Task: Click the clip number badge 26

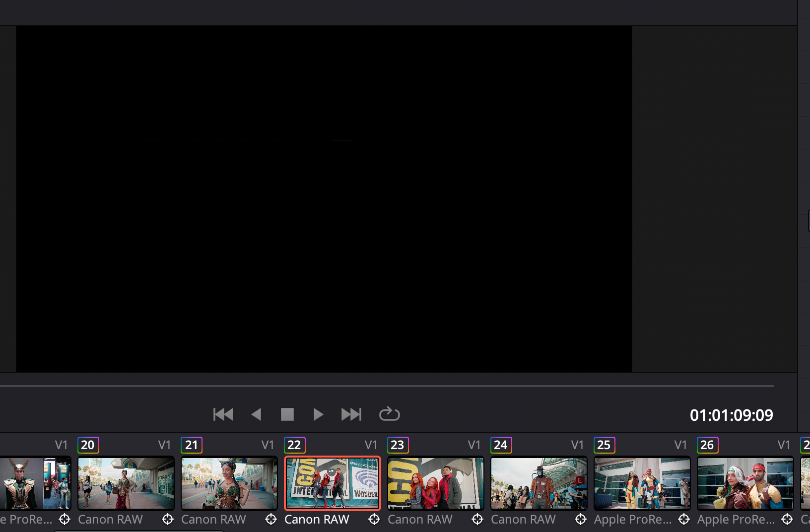Action: 708,445
